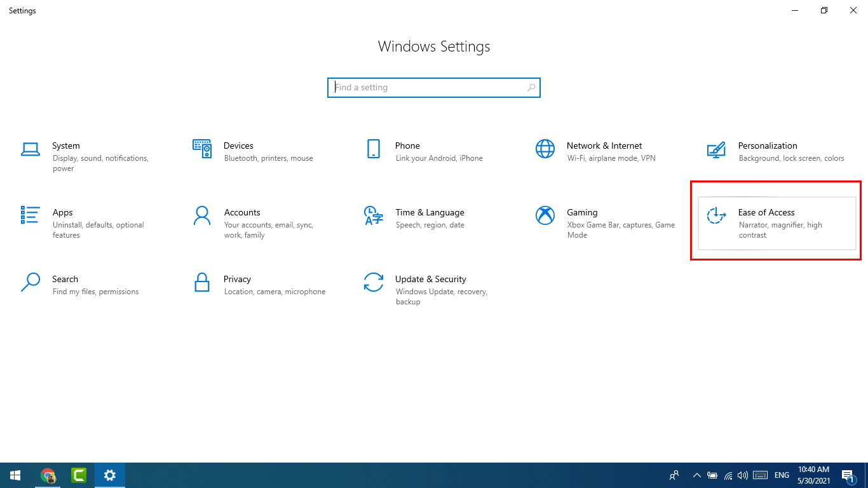Open the Ease of Access icon
The height and width of the screenshot is (488, 868).
716,215
